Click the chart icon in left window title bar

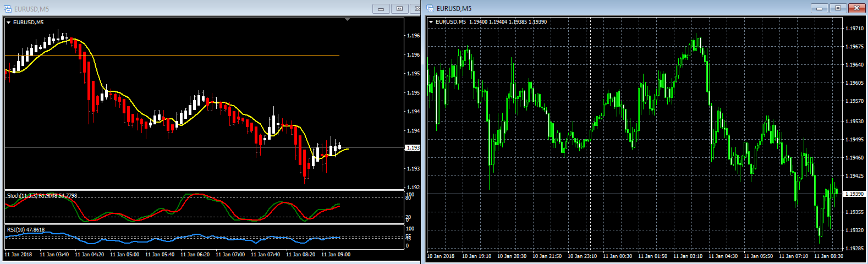[8, 8]
